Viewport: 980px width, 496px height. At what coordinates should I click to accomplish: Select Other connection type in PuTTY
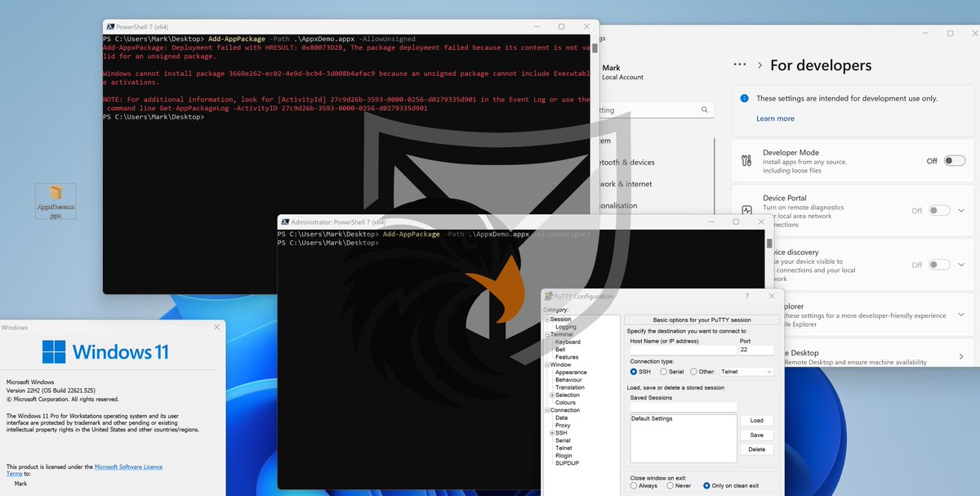point(704,372)
